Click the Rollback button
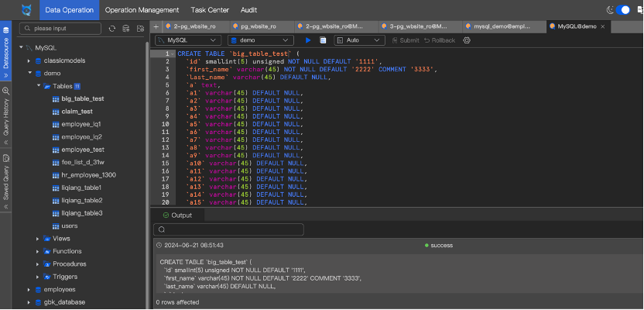Image resolution: width=644 pixels, height=310 pixels. point(438,40)
